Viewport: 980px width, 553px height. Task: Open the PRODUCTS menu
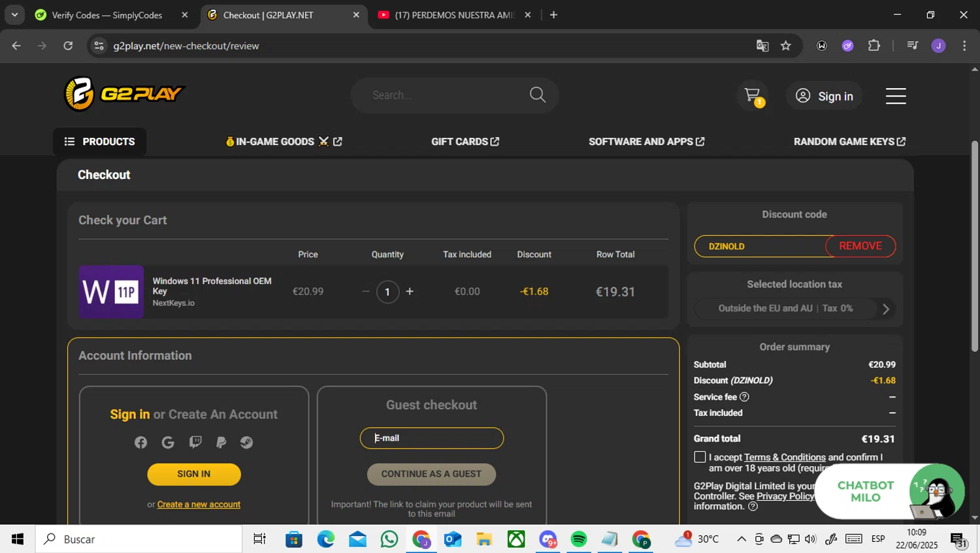point(99,142)
